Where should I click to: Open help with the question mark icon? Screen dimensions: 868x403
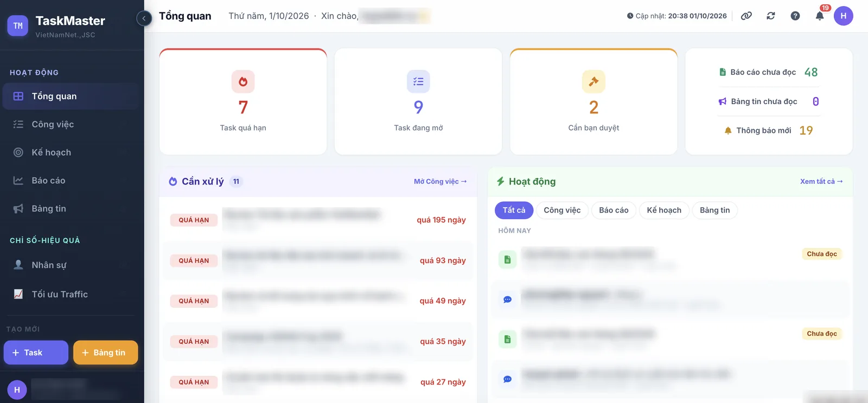(795, 16)
